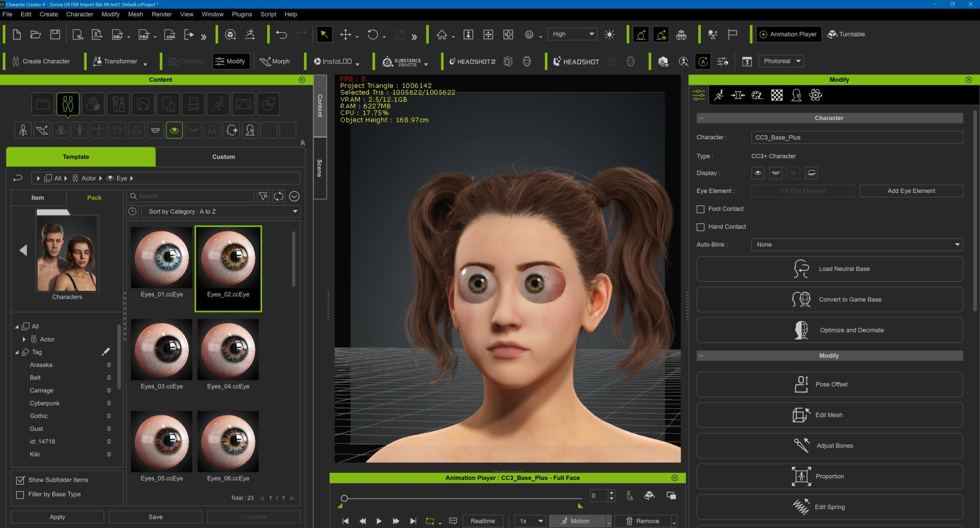980x528 pixels.
Task: Open the Modify panel's Motion tab icon
Action: (x=718, y=96)
